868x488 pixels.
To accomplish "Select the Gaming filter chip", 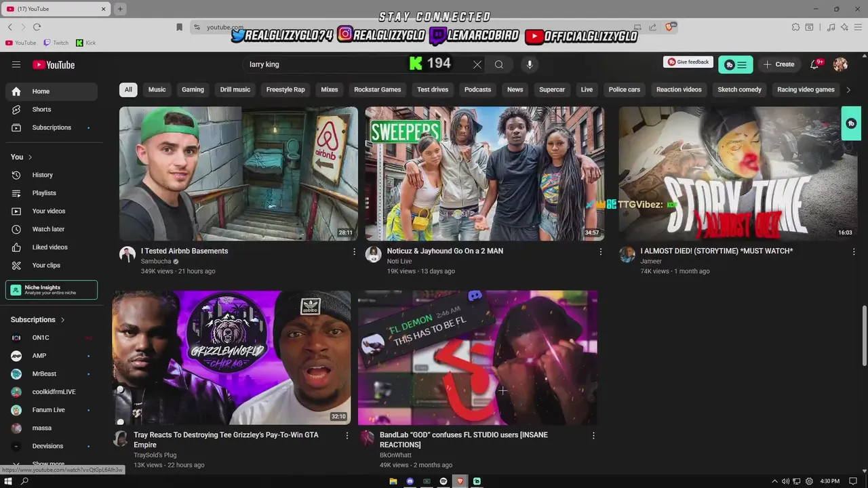I will click(x=193, y=89).
